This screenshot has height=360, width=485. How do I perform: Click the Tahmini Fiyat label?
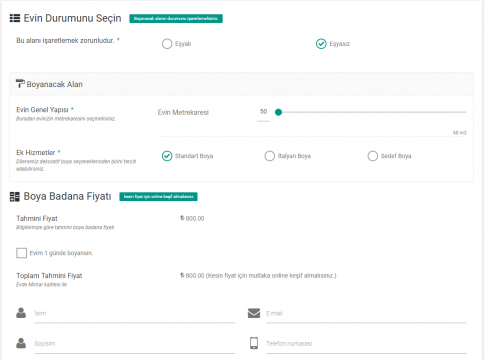[37, 218]
